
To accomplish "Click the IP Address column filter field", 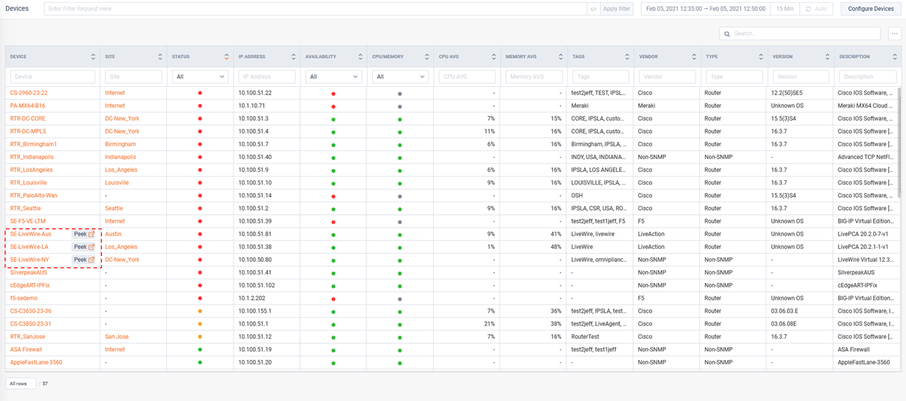I will (x=266, y=76).
